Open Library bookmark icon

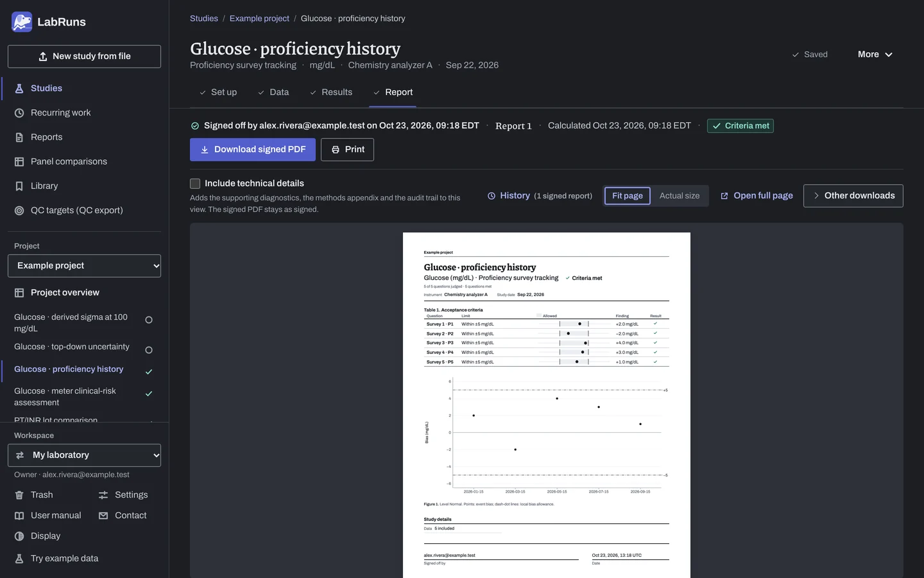point(19,186)
